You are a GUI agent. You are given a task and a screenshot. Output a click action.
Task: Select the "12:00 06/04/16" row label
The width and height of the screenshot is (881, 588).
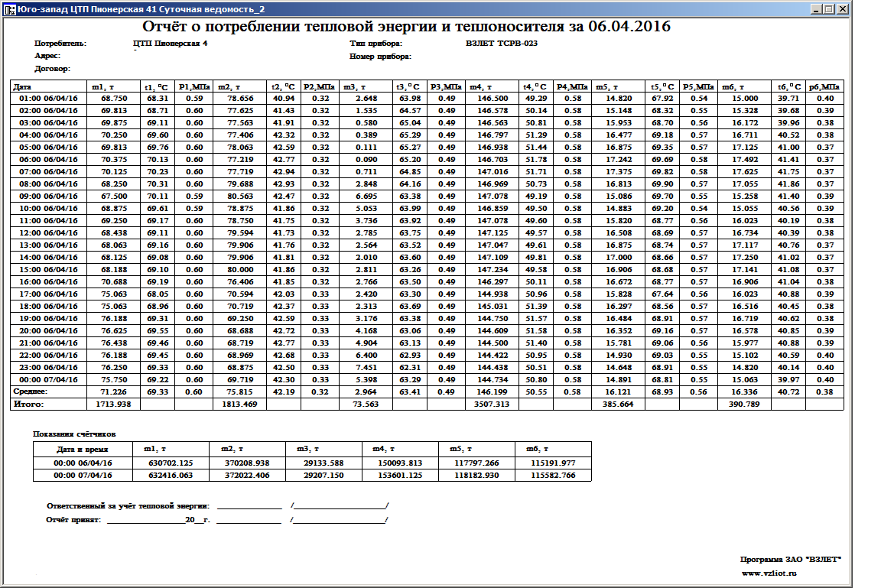pyautogui.click(x=48, y=232)
